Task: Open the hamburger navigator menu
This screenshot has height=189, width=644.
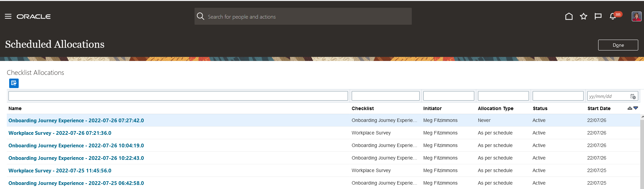Action: point(8,16)
